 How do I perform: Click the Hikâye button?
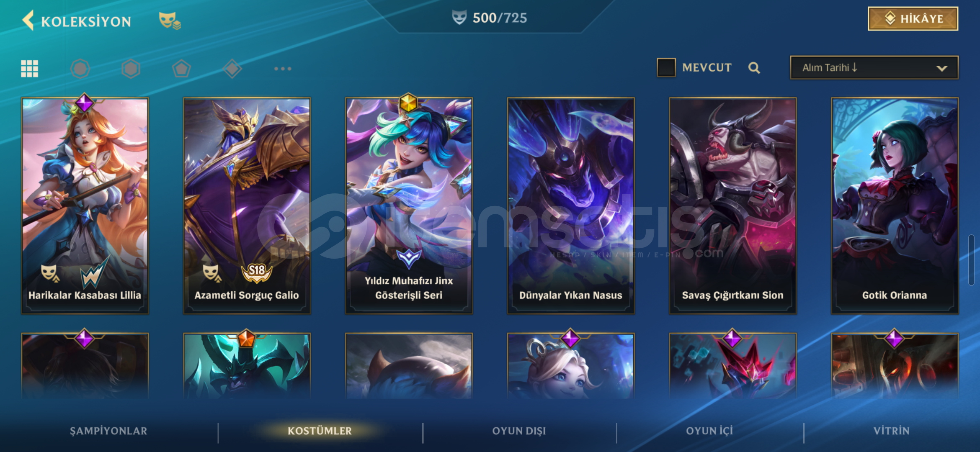point(913,19)
